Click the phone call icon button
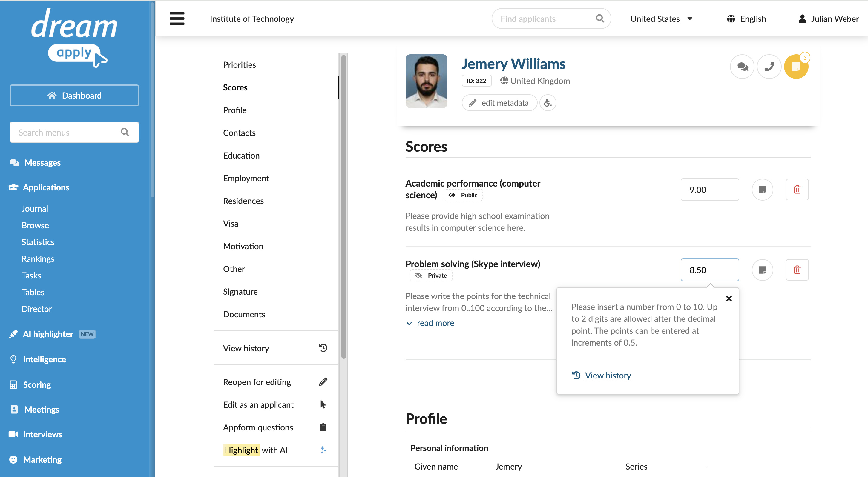This screenshot has width=868, height=477. (769, 67)
